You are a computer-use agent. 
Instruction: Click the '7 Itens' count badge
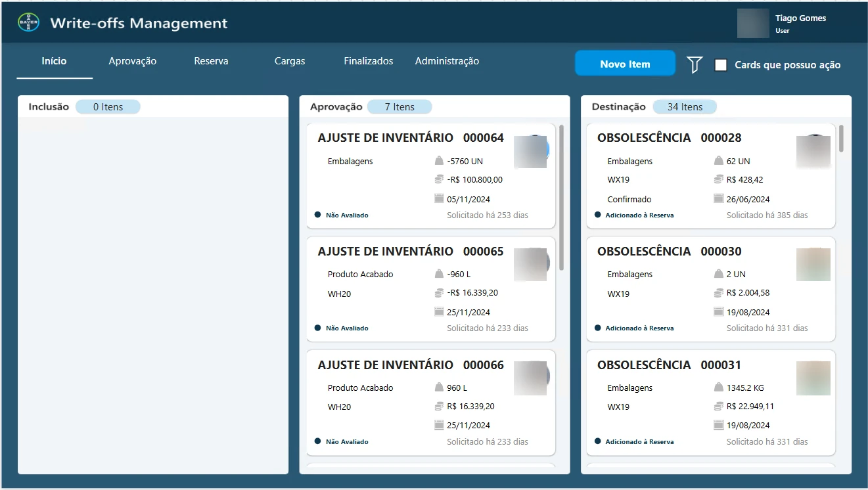pos(400,107)
